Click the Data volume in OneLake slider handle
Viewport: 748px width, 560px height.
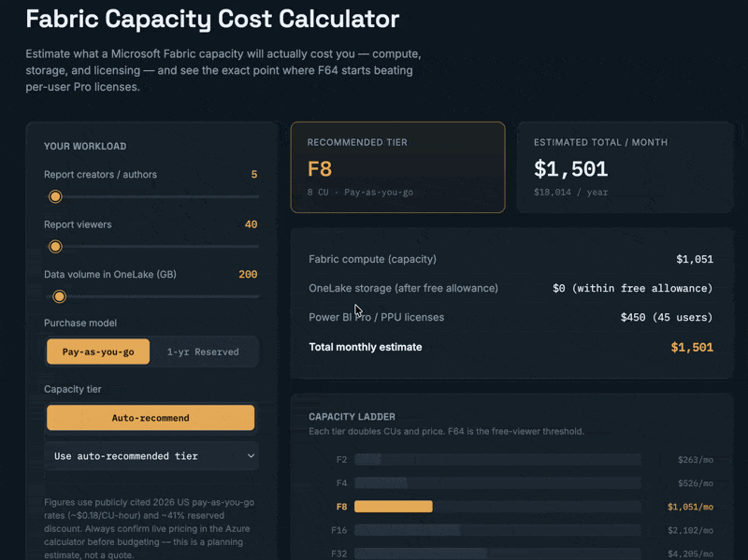(x=59, y=296)
